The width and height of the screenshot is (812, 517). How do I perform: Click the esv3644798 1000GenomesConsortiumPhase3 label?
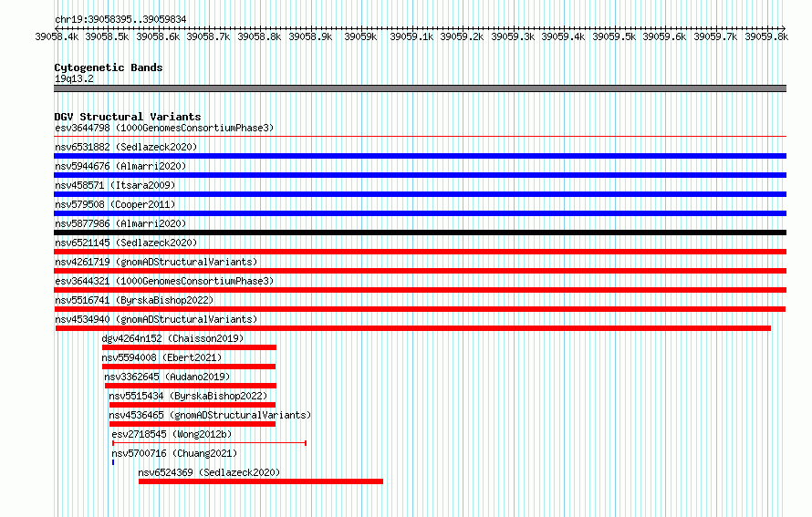click(x=164, y=128)
